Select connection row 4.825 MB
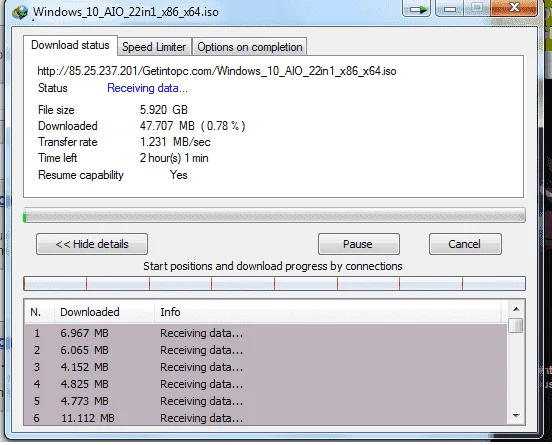This screenshot has width=552, height=445. (266, 384)
